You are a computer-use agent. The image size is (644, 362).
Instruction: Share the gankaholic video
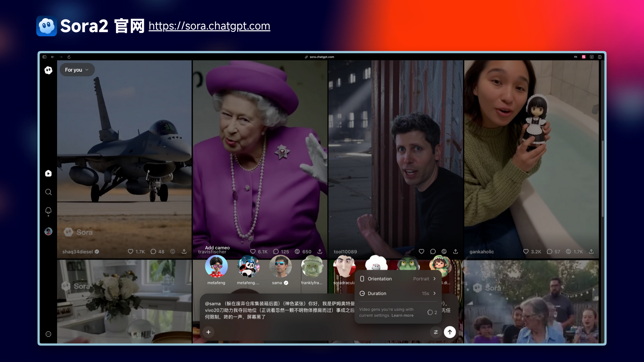pos(591,251)
